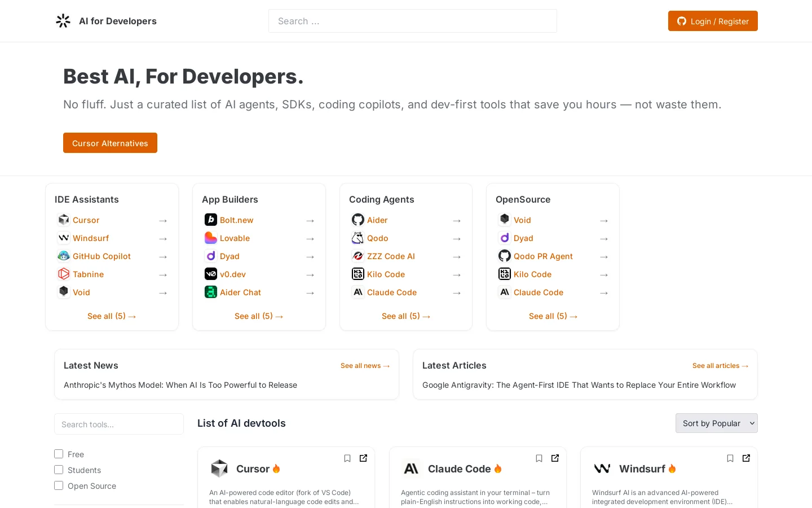
Task: Click the Search tools input box
Action: pyautogui.click(x=119, y=424)
